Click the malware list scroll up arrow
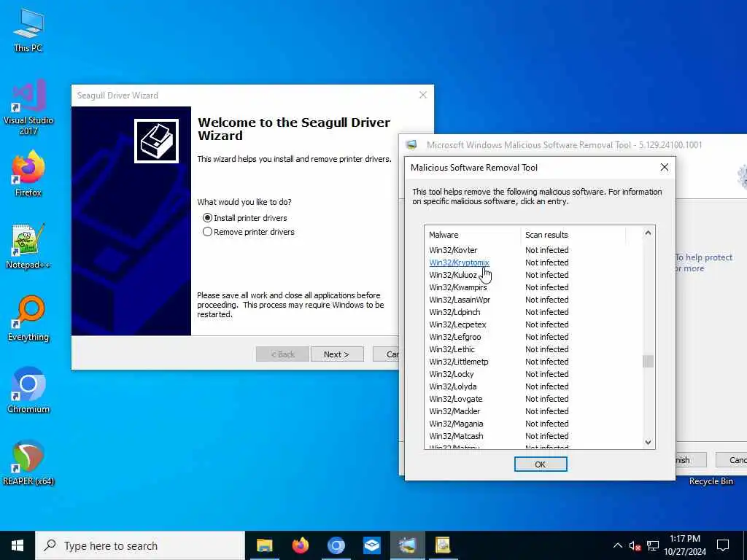Screen dimensions: 747x560 coord(648,233)
